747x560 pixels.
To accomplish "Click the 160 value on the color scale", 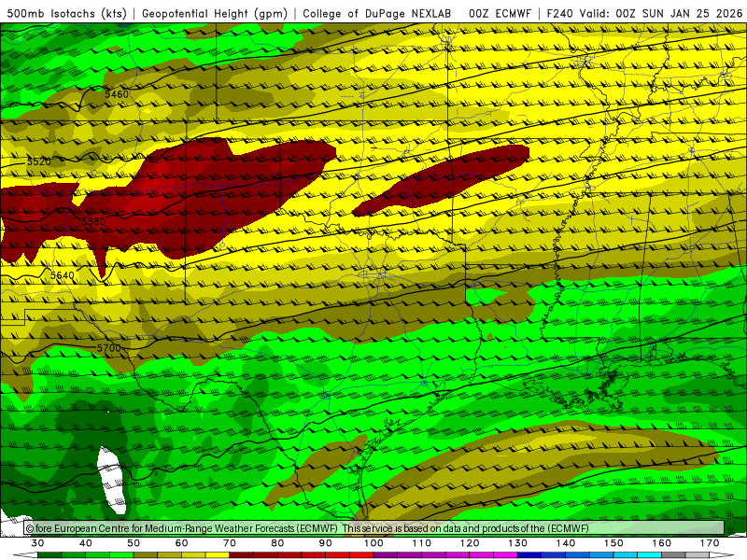I will click(662, 543).
